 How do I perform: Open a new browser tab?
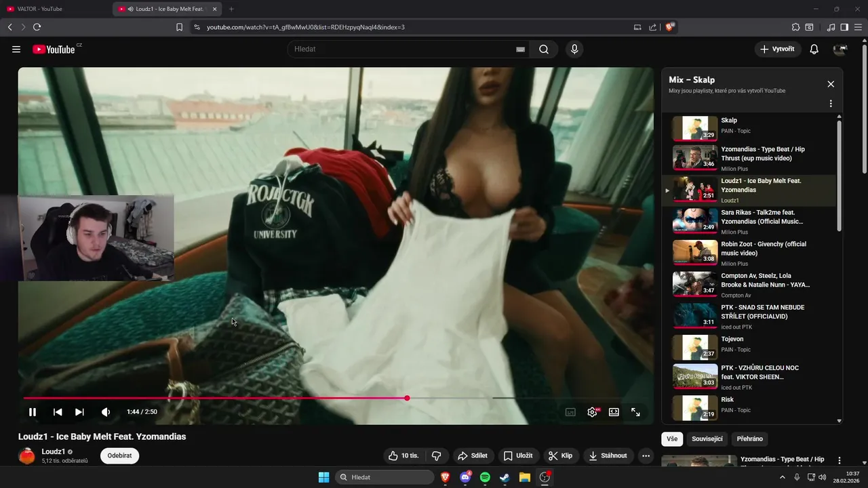(231, 9)
